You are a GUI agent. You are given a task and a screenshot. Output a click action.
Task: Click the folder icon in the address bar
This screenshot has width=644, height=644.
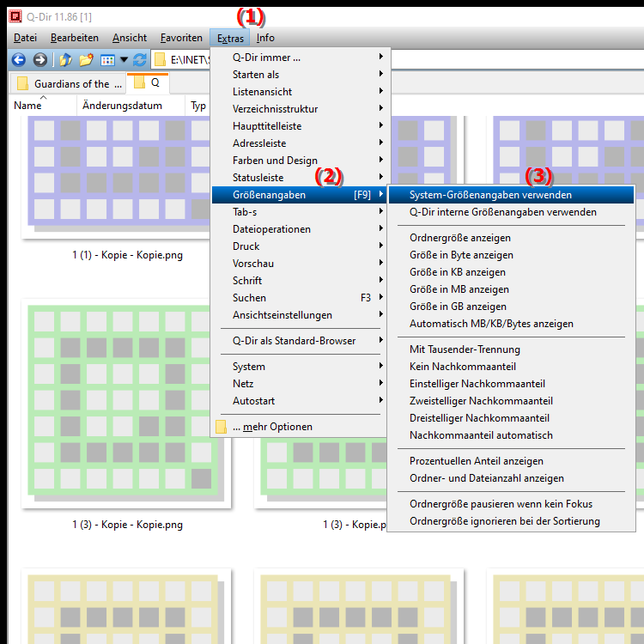point(160,60)
